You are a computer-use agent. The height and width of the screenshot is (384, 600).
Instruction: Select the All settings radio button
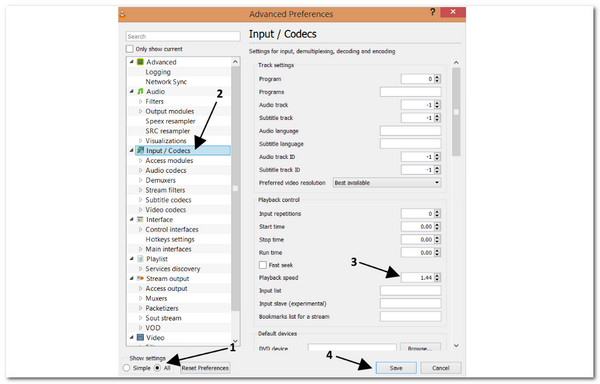click(x=157, y=368)
